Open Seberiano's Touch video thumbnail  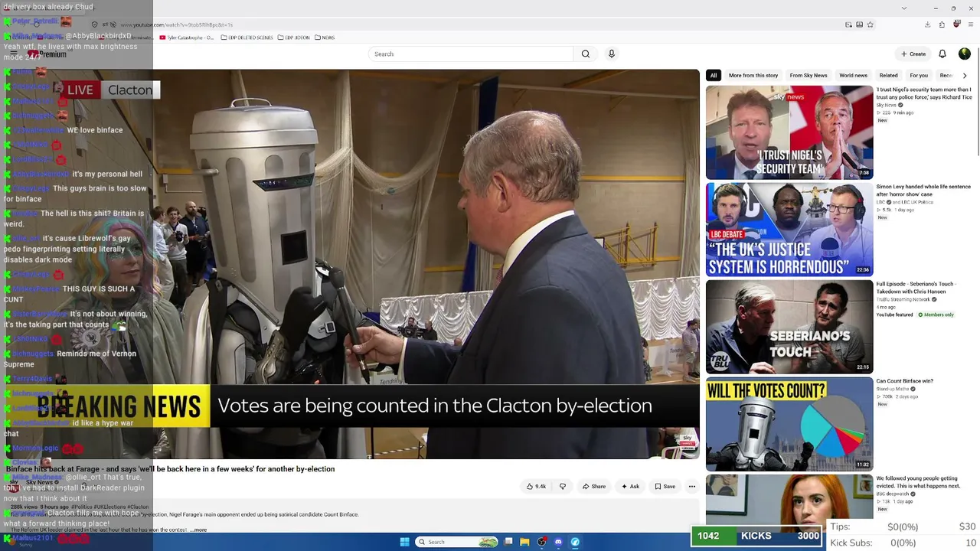click(789, 327)
